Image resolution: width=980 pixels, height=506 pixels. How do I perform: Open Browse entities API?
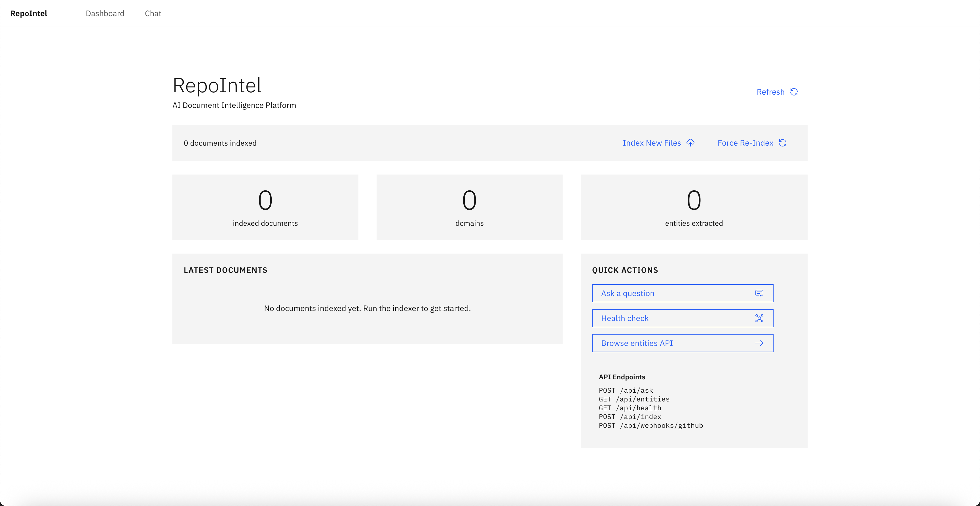tap(682, 343)
